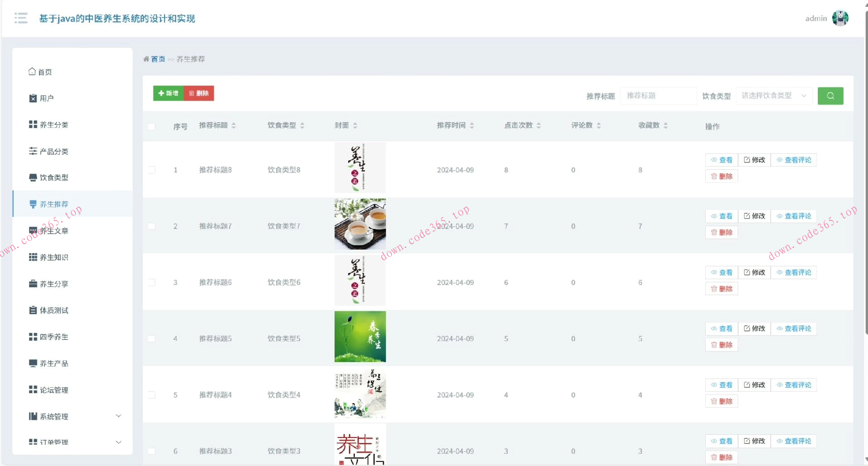Check the row for 推荐标题6
Viewport: 868px width, 466px height.
coord(152,282)
